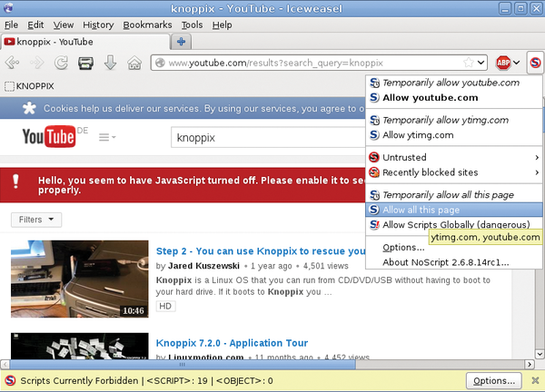Open Knoppix 7.2.0 - Application Tour link
545x392 pixels.
(x=232, y=343)
